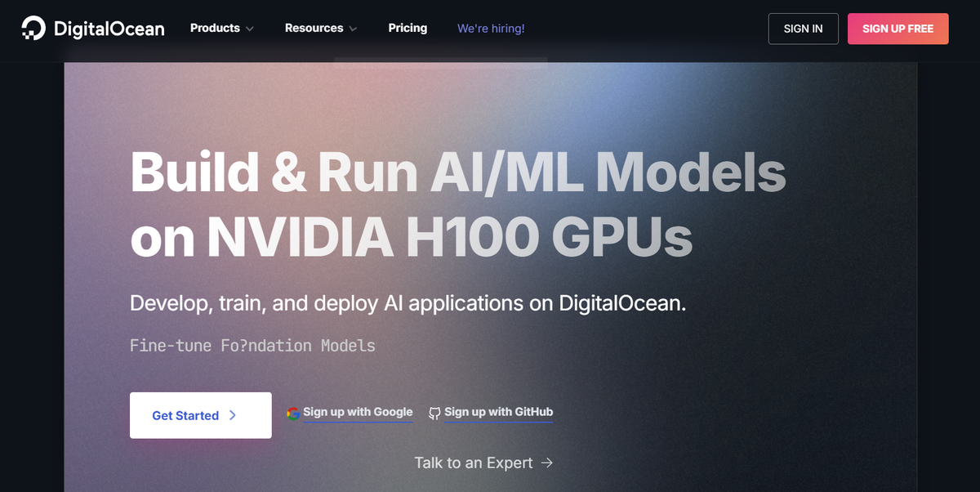Click the Google logo icon
980x492 pixels.
tap(293, 414)
